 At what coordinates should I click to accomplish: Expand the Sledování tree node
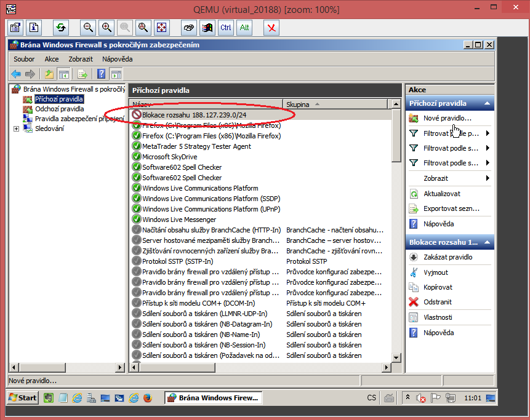tap(16, 129)
